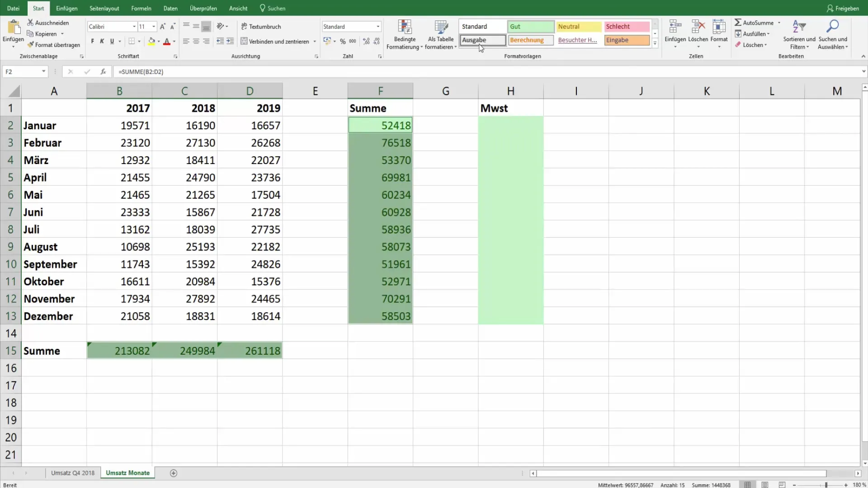The height and width of the screenshot is (488, 868).
Task: Open the font color dropdown arrow
Action: [174, 42]
